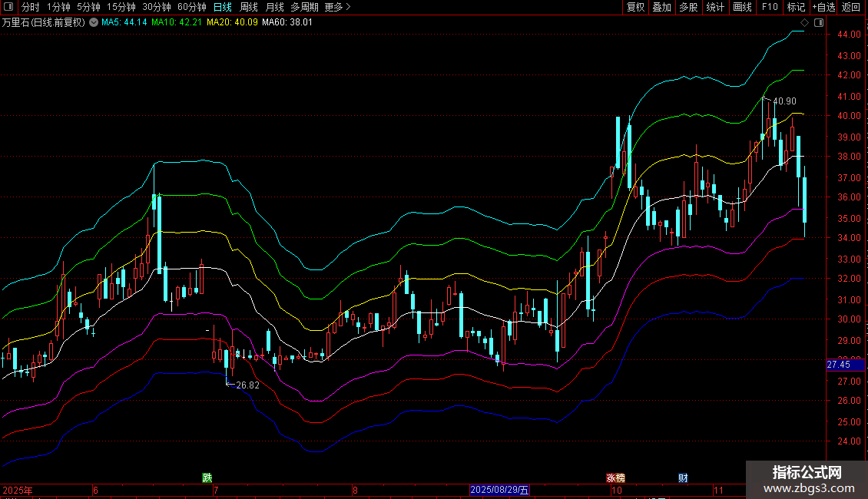Click the red 涨榜 event marker
Screen dimensions: 868x499
(615, 478)
